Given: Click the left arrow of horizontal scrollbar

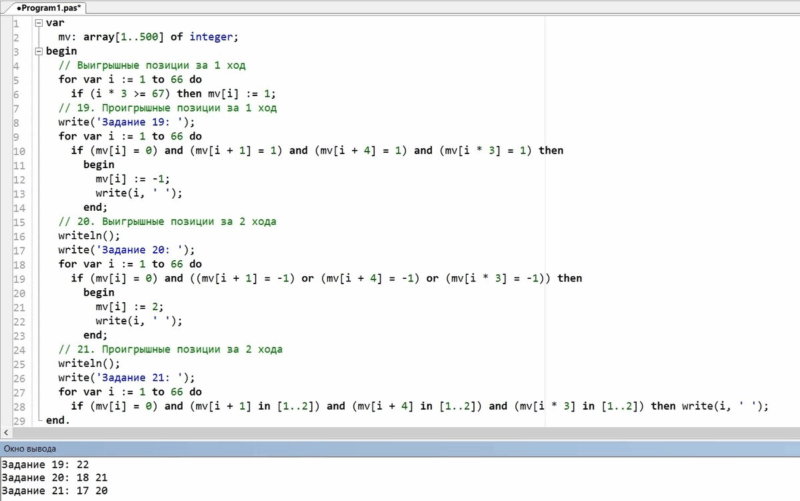Looking at the screenshot, I should coord(6,432).
